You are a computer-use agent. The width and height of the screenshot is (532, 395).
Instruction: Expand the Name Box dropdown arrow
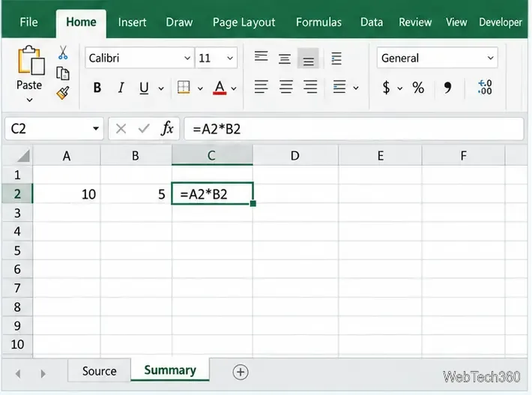(96, 129)
